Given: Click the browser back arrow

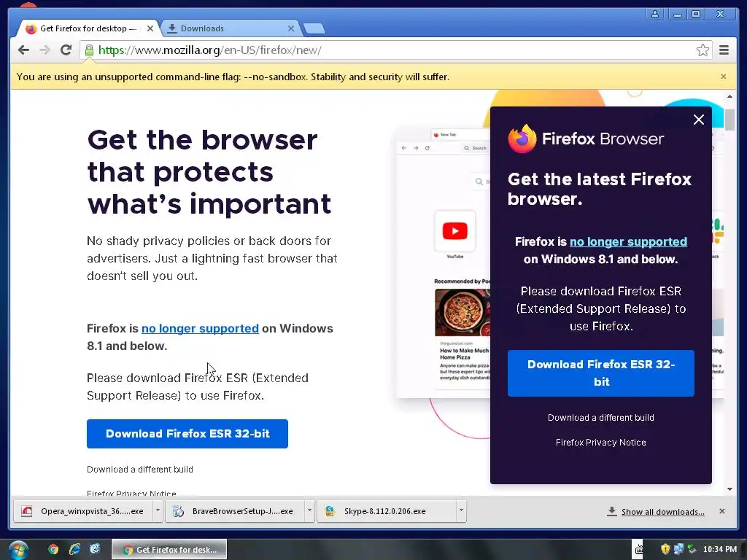Looking at the screenshot, I should [x=23, y=50].
